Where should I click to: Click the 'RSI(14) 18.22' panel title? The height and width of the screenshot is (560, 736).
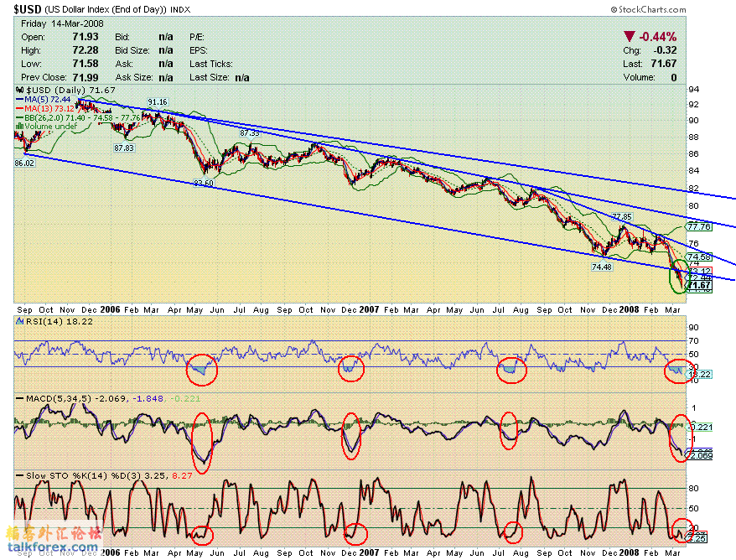(x=60, y=322)
